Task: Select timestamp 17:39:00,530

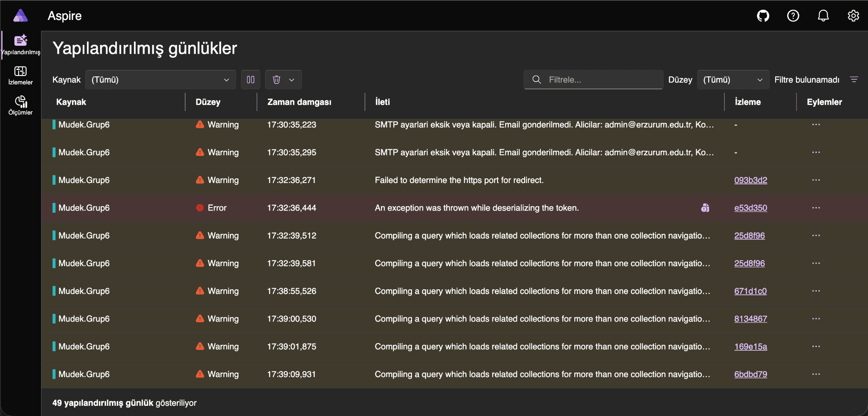Action: point(292,319)
